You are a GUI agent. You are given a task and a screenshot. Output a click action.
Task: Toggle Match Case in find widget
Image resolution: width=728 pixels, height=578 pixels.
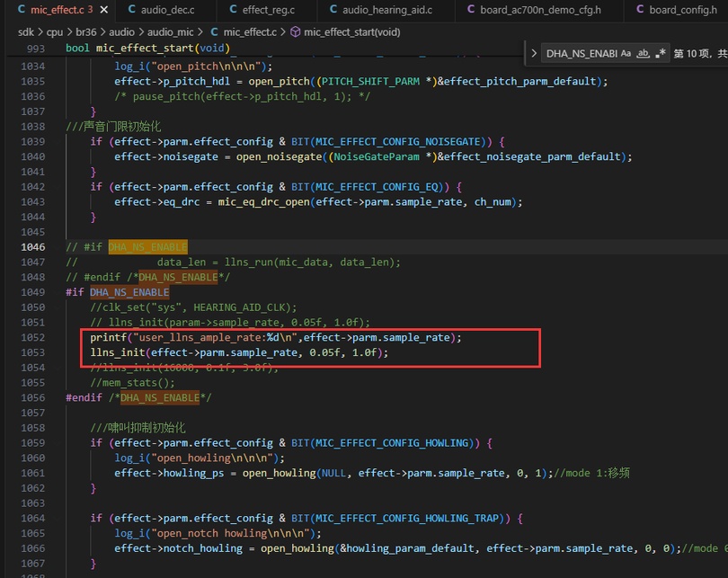click(626, 53)
